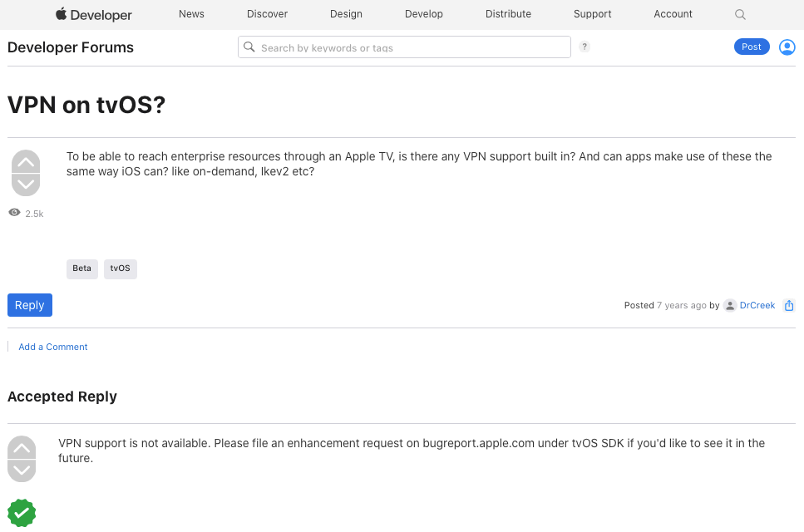Select the tvOS tag

(x=121, y=268)
